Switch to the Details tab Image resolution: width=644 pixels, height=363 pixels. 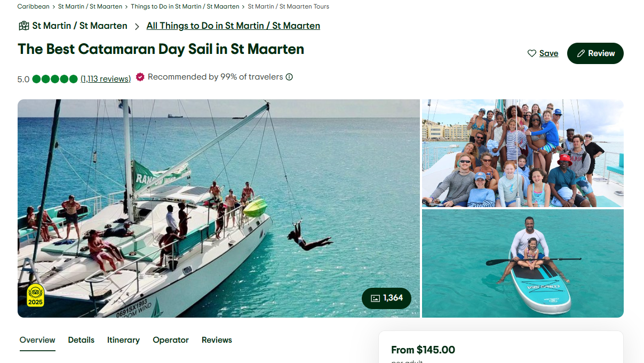(x=81, y=340)
